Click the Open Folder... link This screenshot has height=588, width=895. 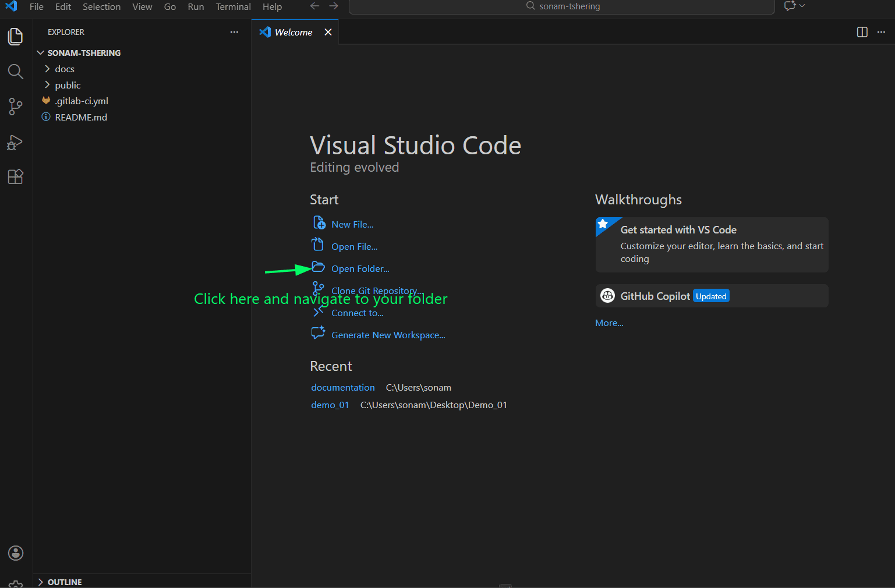click(x=360, y=269)
